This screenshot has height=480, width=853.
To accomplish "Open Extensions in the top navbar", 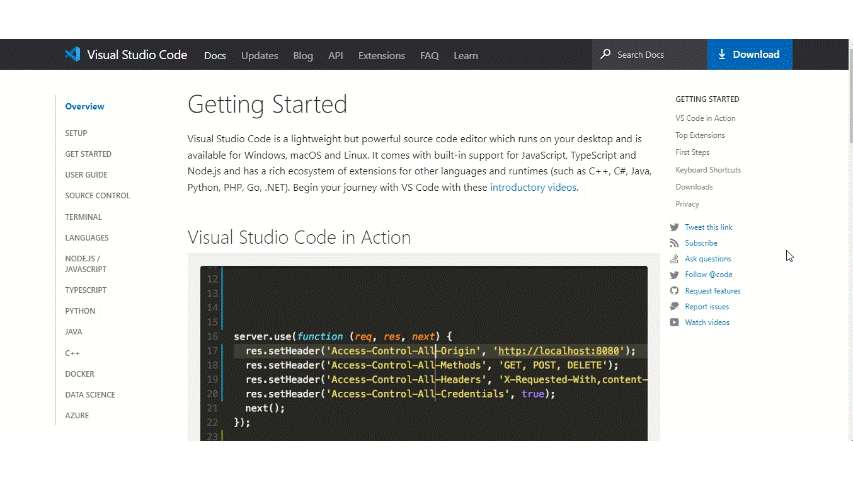I will pyautogui.click(x=381, y=56).
